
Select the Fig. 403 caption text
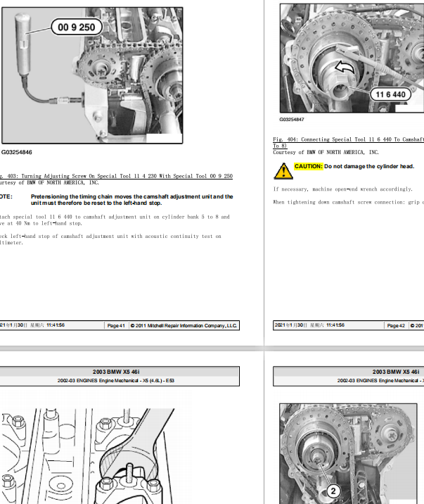pos(116,176)
